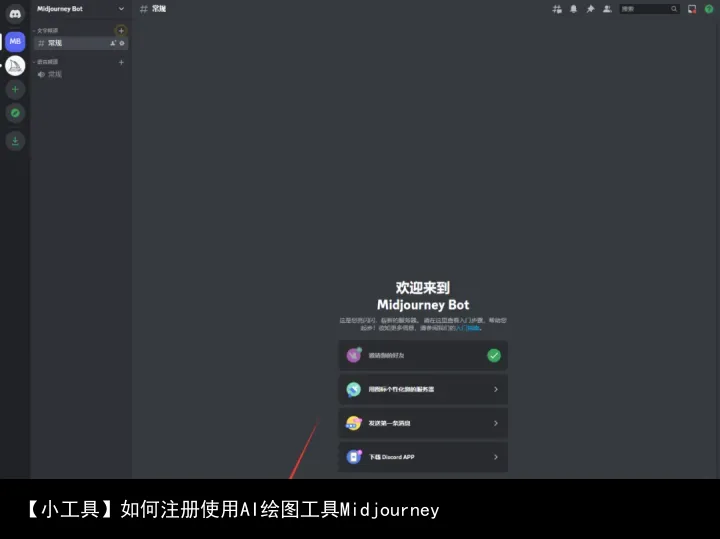Image resolution: width=720 pixels, height=539 pixels.
Task: Click the search magnifier icon
Action: tap(674, 9)
